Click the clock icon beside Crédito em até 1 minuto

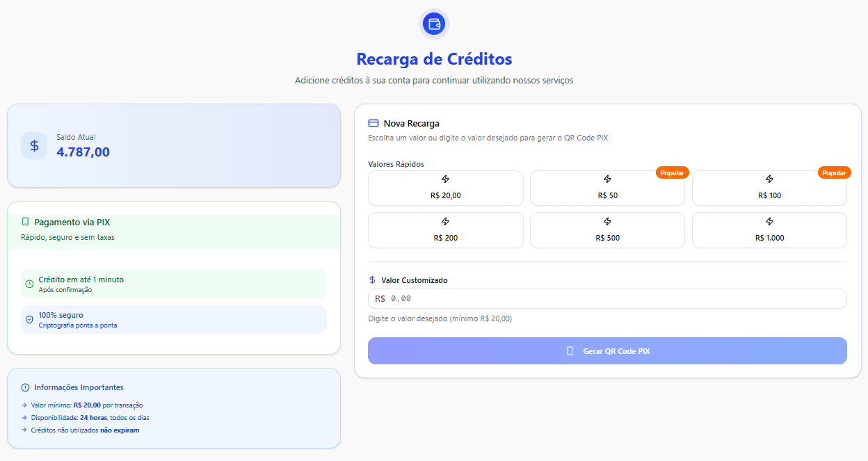[x=29, y=284]
